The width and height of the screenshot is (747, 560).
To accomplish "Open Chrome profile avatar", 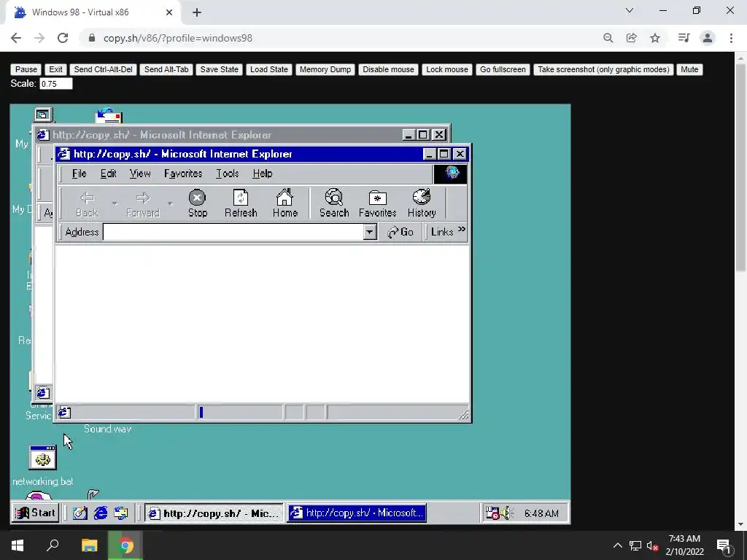I will (708, 38).
